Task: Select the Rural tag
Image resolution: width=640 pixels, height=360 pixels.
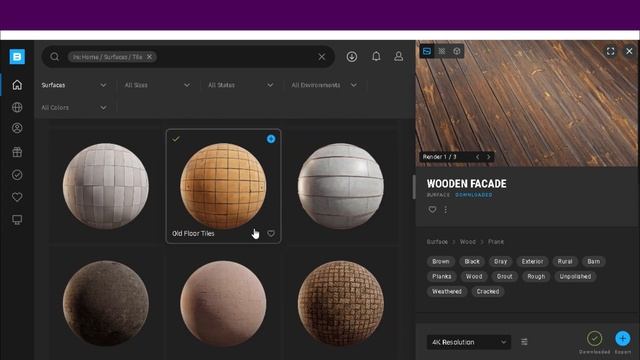Action: (x=565, y=261)
